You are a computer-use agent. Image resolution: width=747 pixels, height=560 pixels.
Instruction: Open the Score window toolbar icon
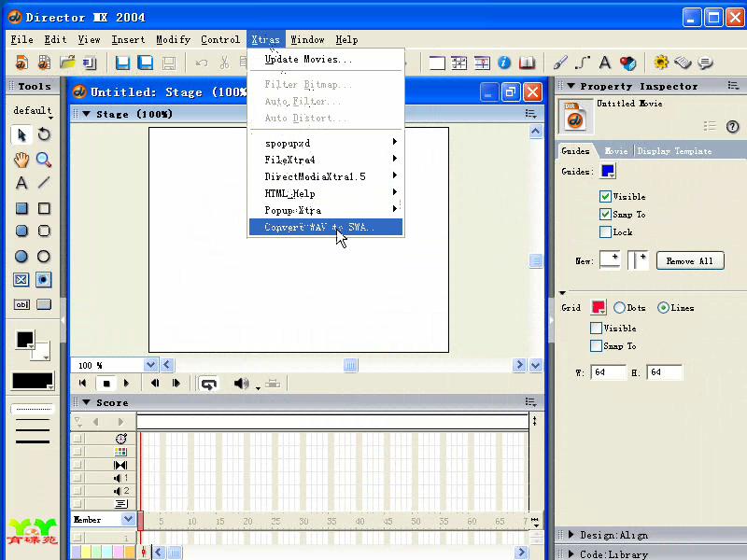coord(482,63)
